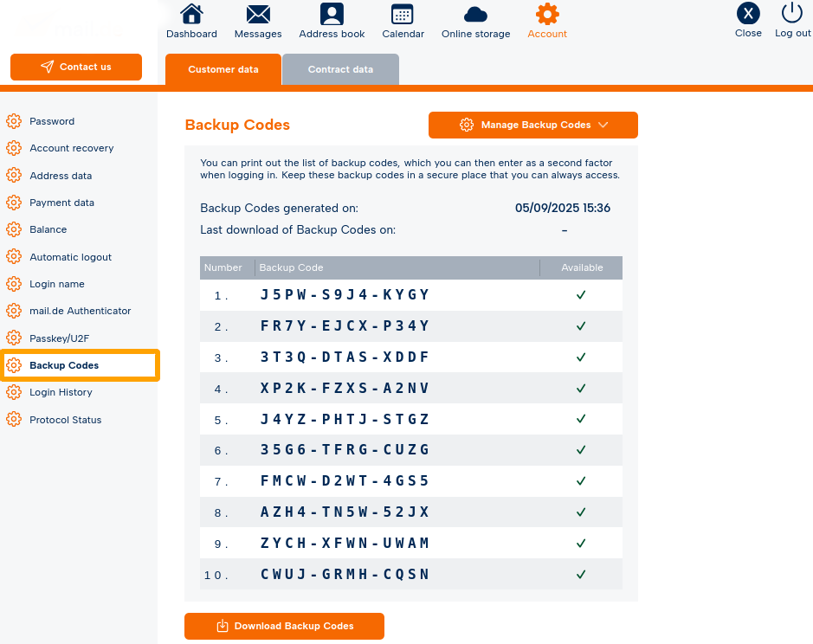Click the Available column header
The width and height of the screenshot is (813, 644).
(582, 267)
